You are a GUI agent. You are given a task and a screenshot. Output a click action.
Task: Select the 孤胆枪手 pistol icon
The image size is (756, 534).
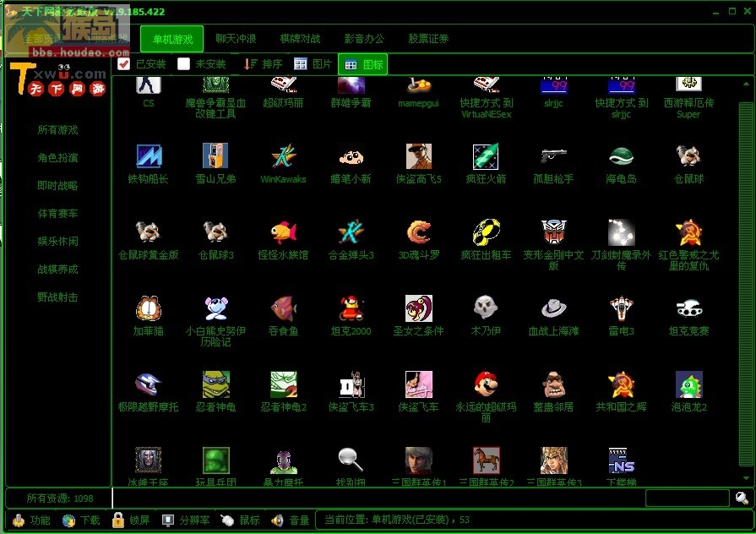[553, 155]
